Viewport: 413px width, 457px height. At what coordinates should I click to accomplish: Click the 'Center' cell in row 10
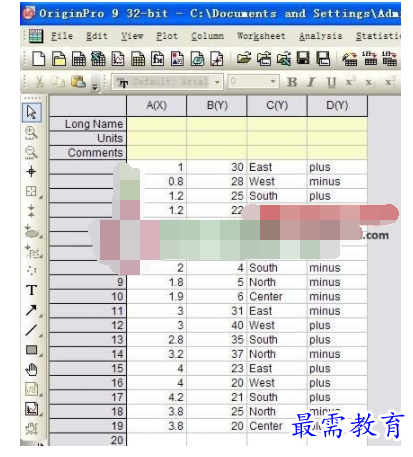pos(277,296)
